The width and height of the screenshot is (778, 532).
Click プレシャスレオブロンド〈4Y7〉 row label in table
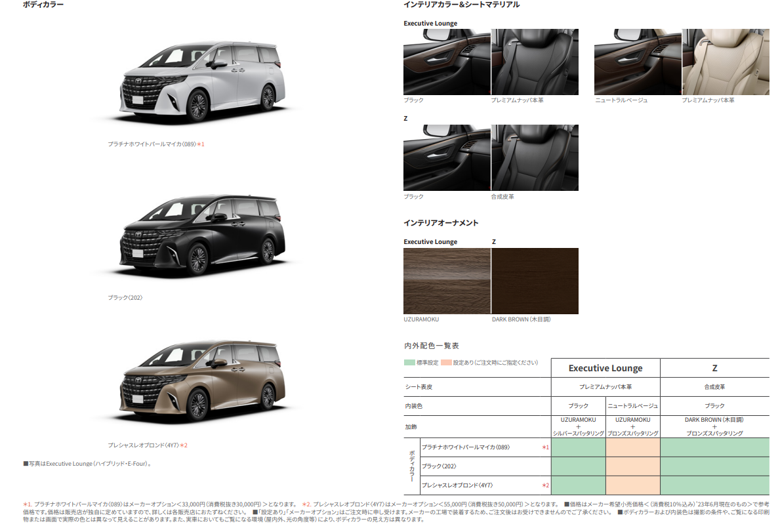click(457, 485)
